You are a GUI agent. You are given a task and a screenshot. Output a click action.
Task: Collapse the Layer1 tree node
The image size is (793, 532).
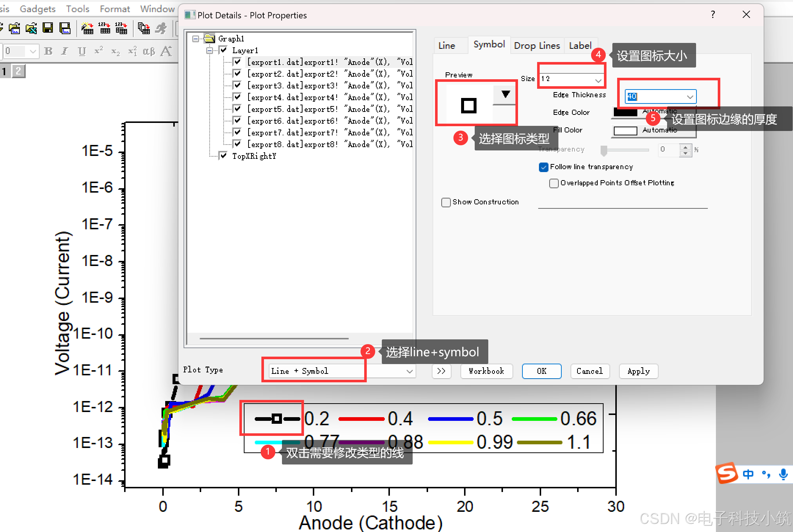pyautogui.click(x=209, y=51)
